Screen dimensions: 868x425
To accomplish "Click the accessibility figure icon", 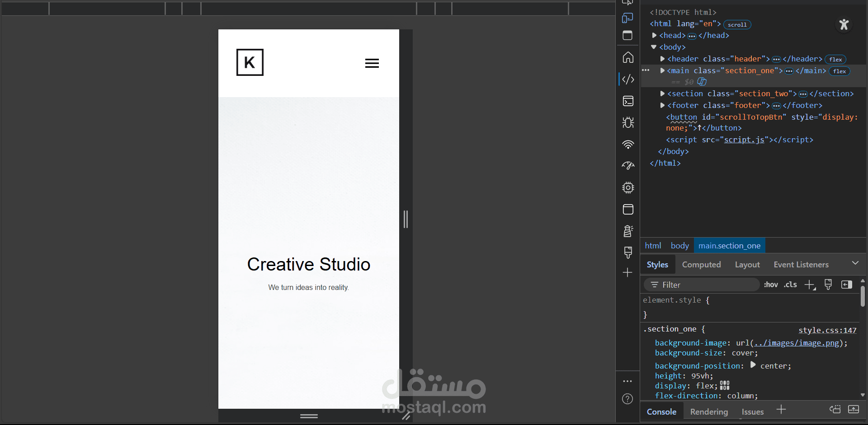I will pos(844,24).
